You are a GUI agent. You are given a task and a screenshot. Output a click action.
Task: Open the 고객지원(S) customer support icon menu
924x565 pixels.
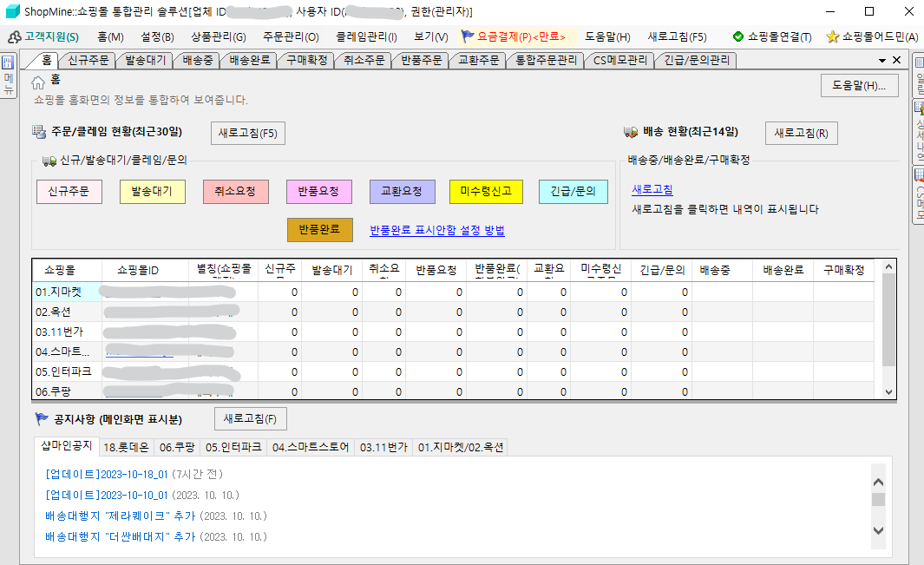[x=15, y=37]
